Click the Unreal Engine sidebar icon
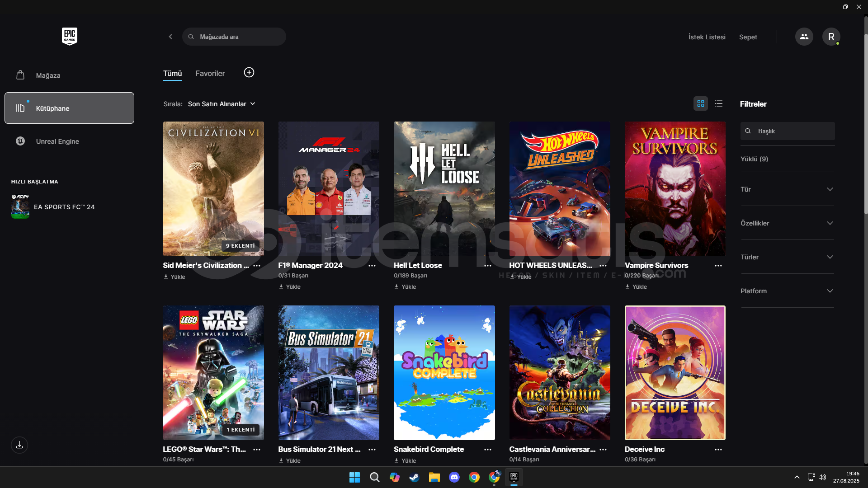The image size is (868, 488). [x=20, y=141]
